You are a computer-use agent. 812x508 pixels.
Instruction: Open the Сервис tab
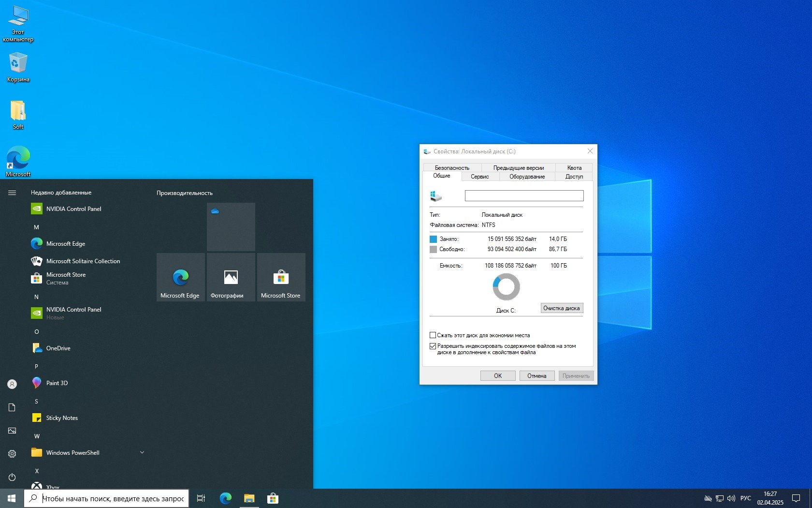479,177
